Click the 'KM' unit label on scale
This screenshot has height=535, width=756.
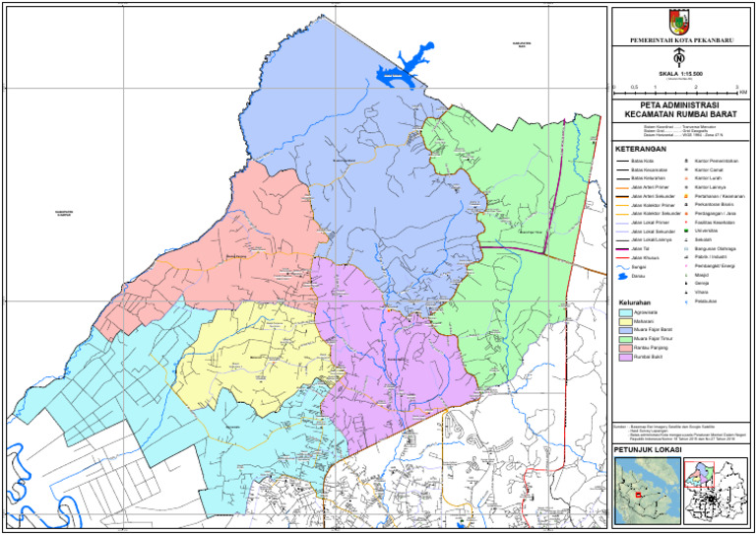[x=743, y=92]
